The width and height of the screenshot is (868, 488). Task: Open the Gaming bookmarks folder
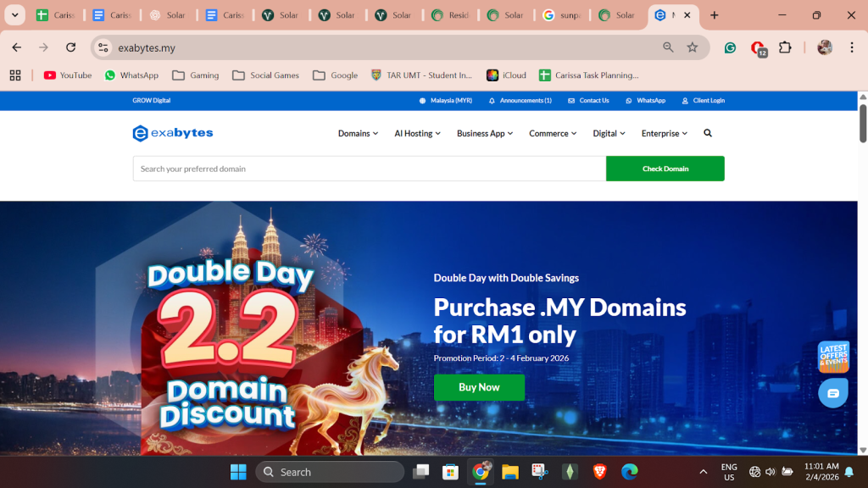coord(196,75)
